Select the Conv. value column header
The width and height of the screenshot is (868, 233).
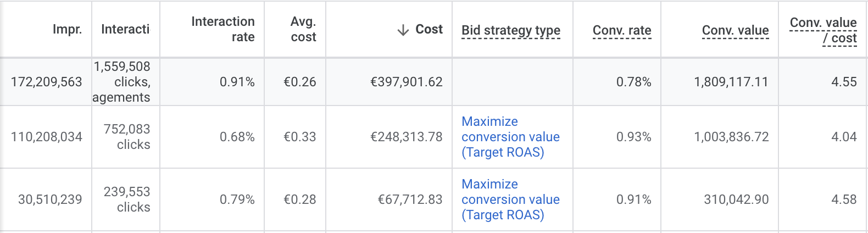point(735,30)
